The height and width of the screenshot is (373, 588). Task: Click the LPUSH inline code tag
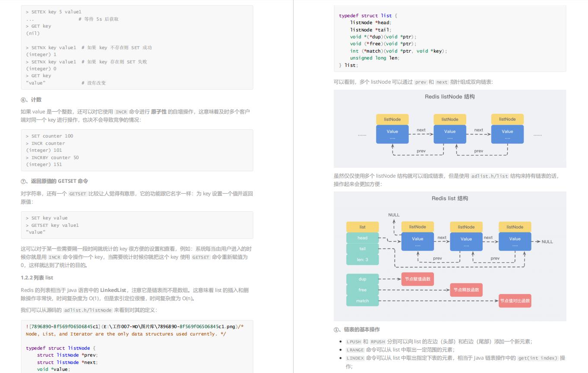pyautogui.click(x=354, y=342)
